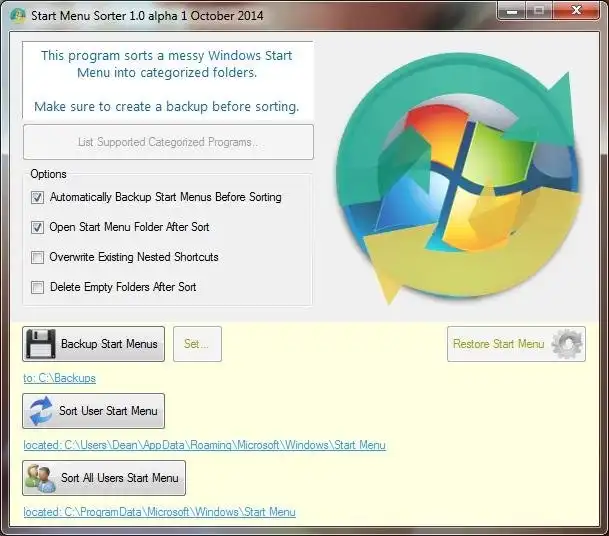Image resolution: width=609 pixels, height=536 pixels.
Task: Click the large Windows logo with arrows
Action: click(x=458, y=179)
